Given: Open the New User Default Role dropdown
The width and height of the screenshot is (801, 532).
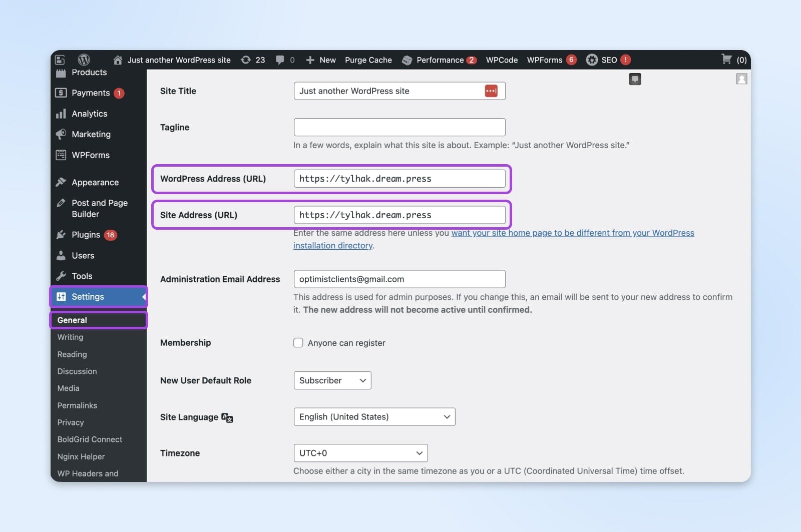Looking at the screenshot, I should click(x=332, y=380).
